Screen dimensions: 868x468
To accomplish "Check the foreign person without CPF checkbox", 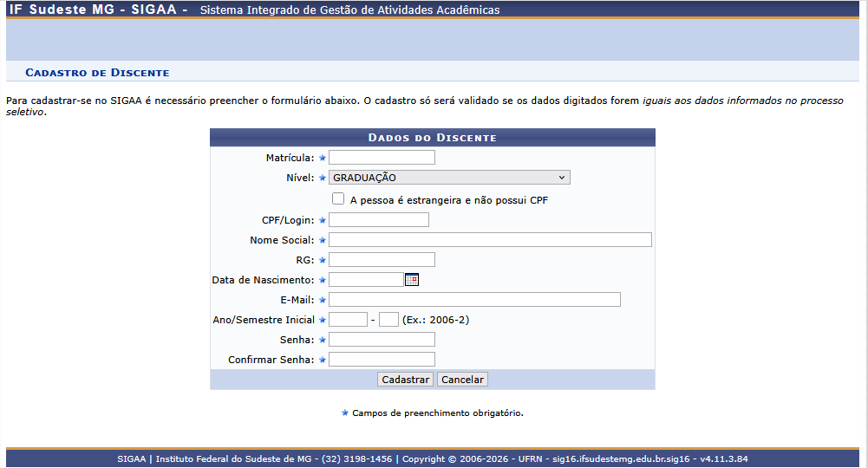I will click(x=338, y=199).
